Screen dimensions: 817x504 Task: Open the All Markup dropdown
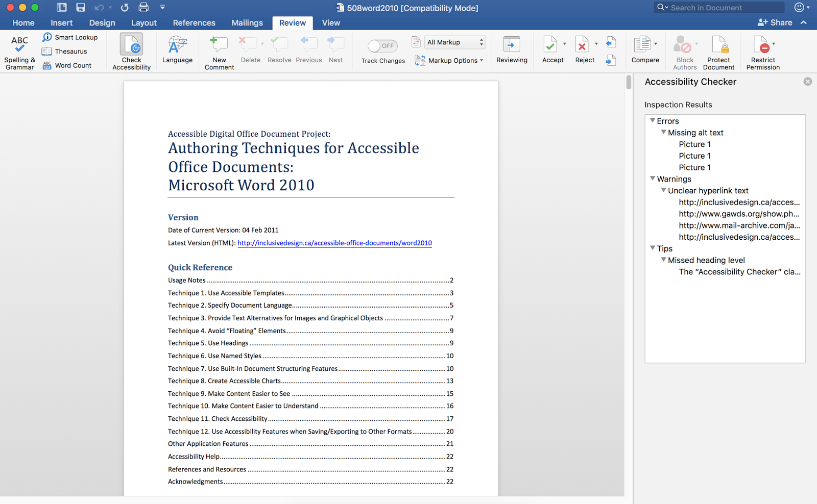tap(453, 42)
